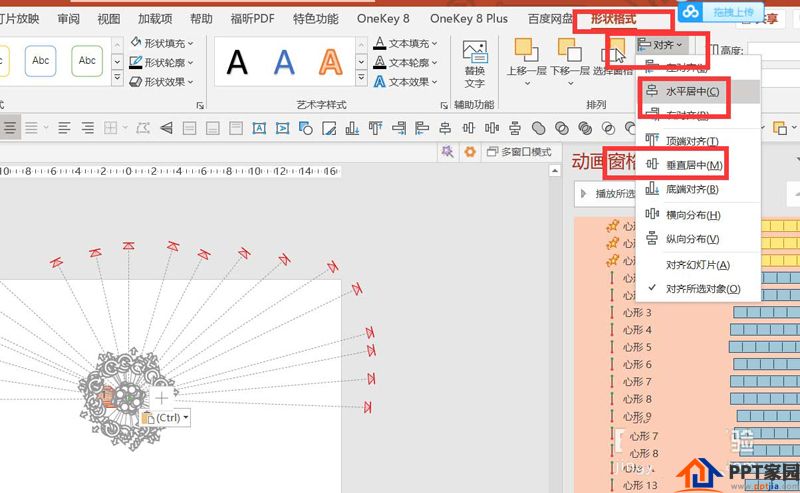
Task: Toggle 对齐所选对象 checked option
Action: [x=703, y=289]
